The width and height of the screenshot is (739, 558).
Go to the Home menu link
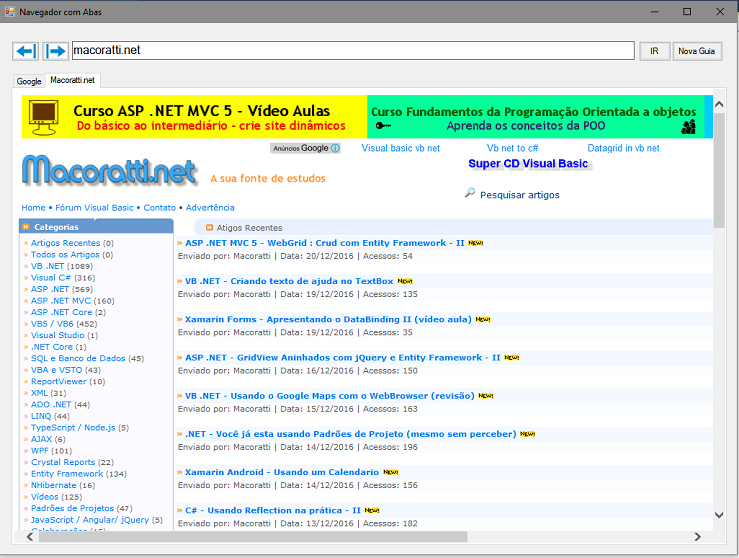point(33,208)
